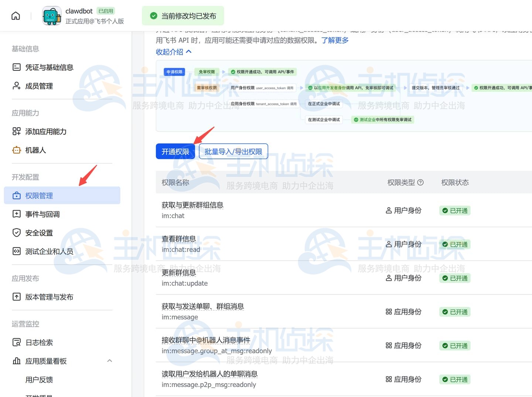
Task: Open 权限管理 in the sidebar
Action: pyautogui.click(x=39, y=196)
